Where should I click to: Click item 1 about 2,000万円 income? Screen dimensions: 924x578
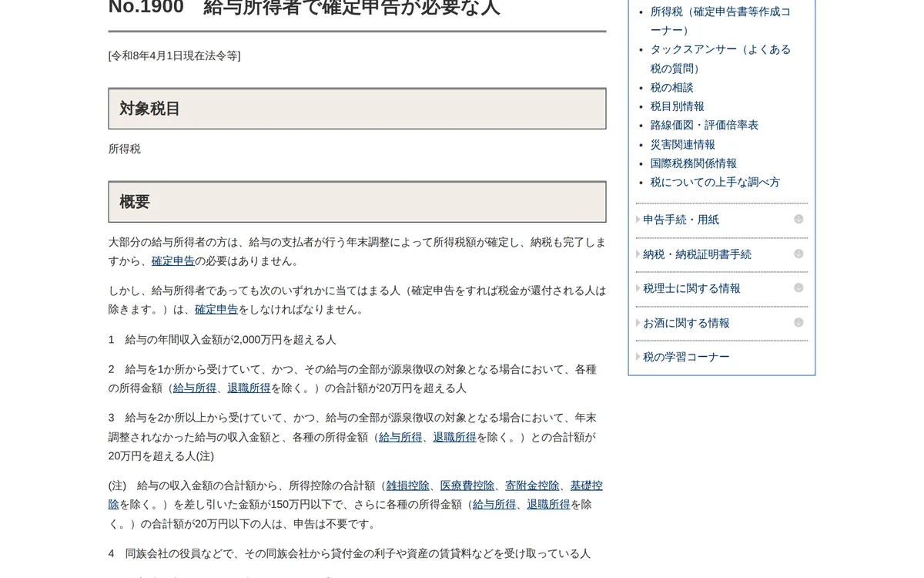[223, 340]
